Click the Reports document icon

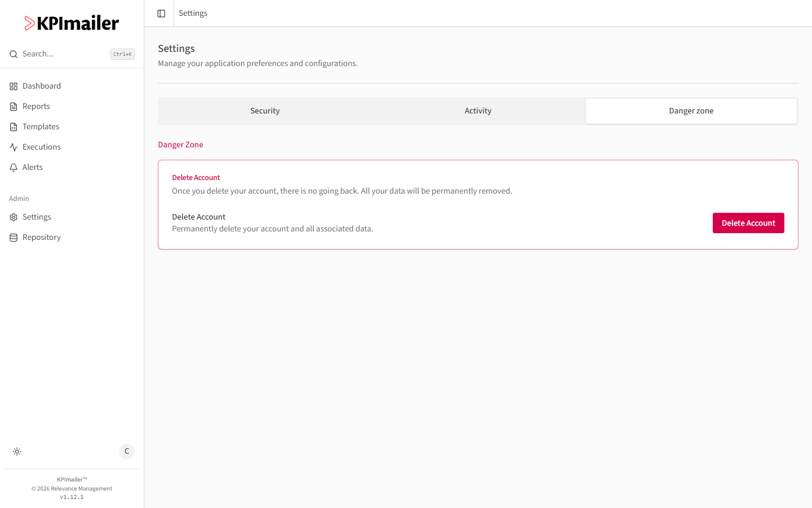click(x=14, y=107)
